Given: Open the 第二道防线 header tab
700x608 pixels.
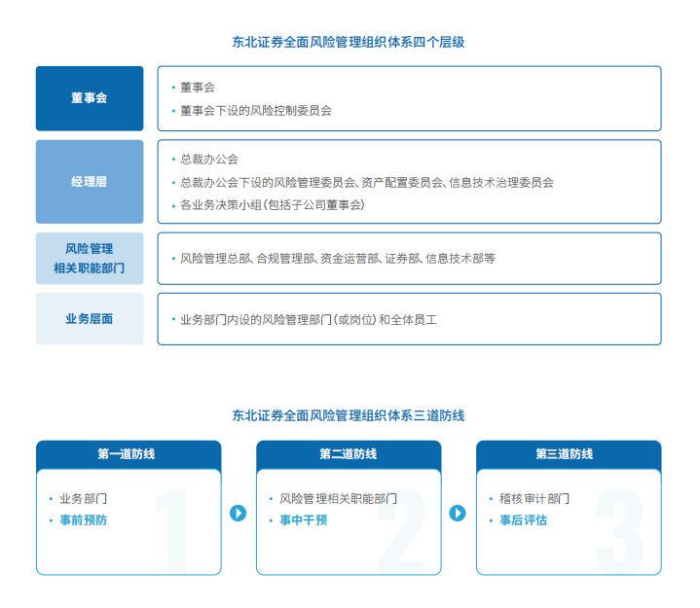Looking at the screenshot, I should point(349,454).
